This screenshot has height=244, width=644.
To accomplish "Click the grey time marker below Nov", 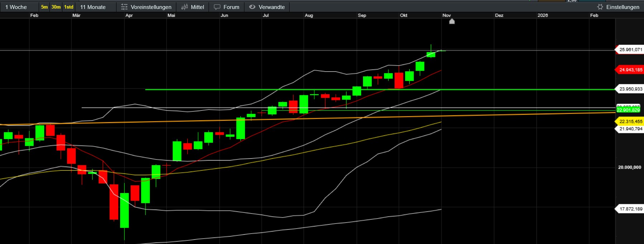I will coord(452,21).
